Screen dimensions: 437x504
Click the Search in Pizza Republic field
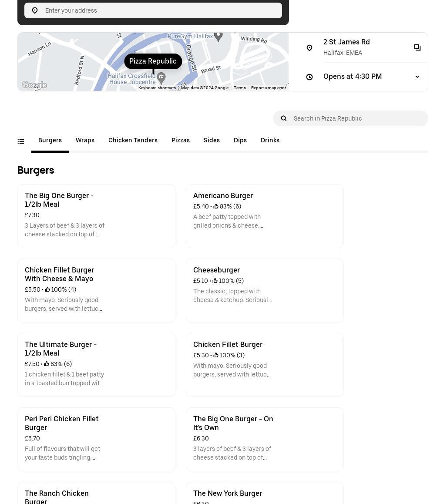pyautogui.click(x=350, y=118)
